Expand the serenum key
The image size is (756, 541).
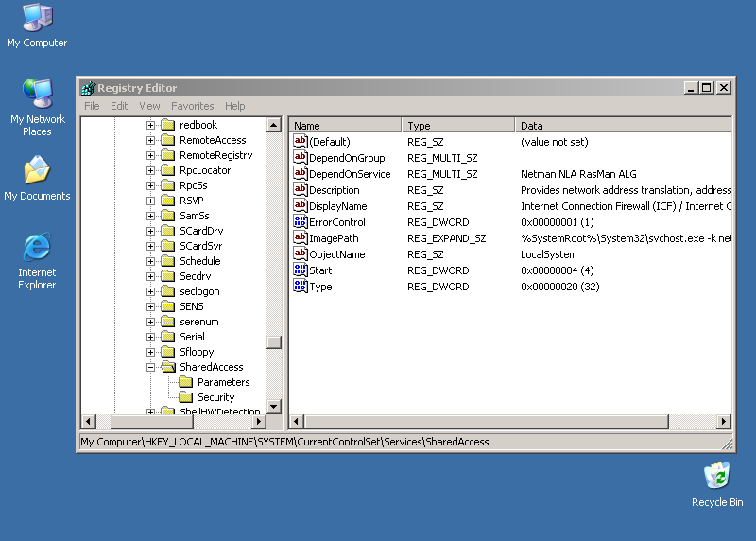pyautogui.click(x=150, y=322)
